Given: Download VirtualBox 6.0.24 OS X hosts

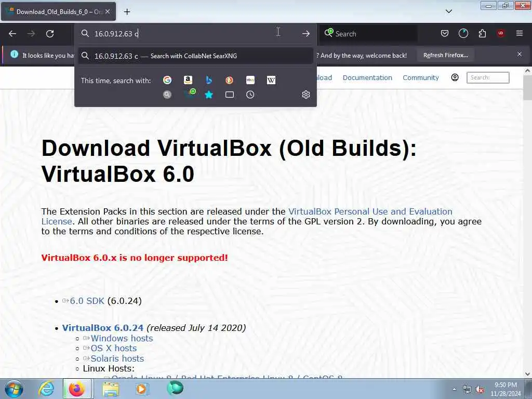Looking at the screenshot, I should click(x=113, y=348).
